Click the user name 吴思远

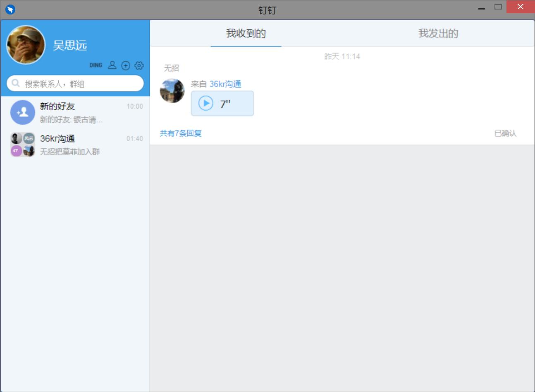(x=70, y=45)
